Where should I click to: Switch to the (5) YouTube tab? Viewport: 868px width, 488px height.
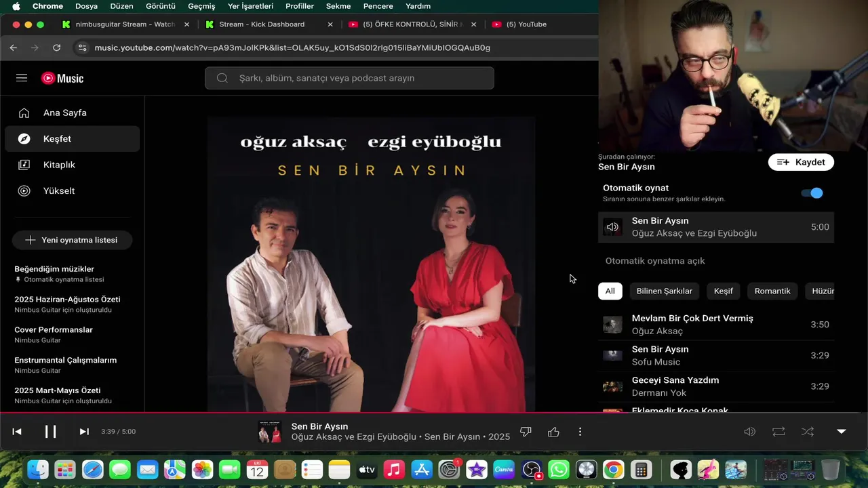click(526, 24)
